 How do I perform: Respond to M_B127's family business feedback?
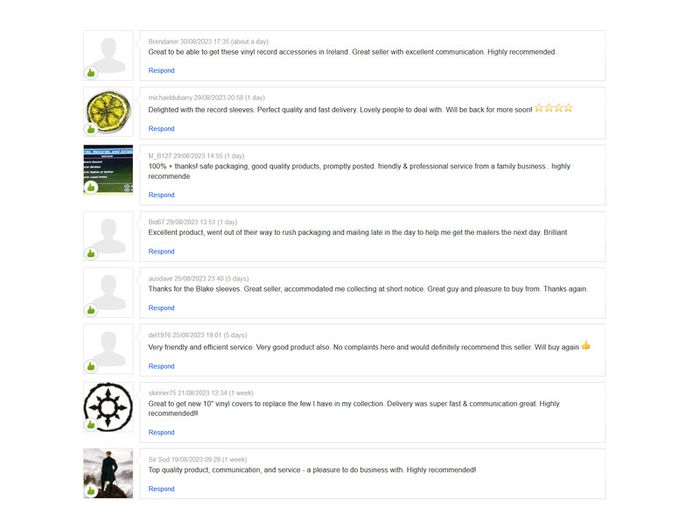coord(161,195)
